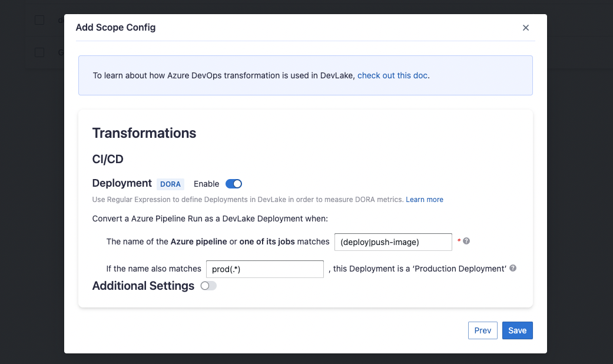Click the DORA badge next to Deployment
The height and width of the screenshot is (364, 613).
coord(170,184)
